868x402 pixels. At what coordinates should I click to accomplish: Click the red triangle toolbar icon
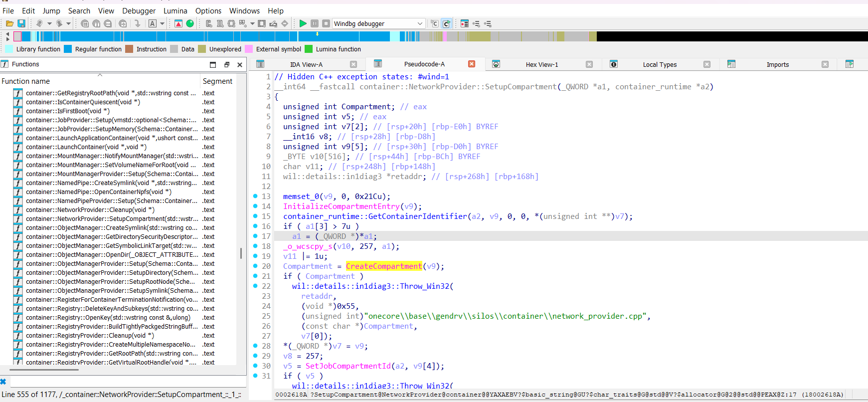tap(178, 23)
